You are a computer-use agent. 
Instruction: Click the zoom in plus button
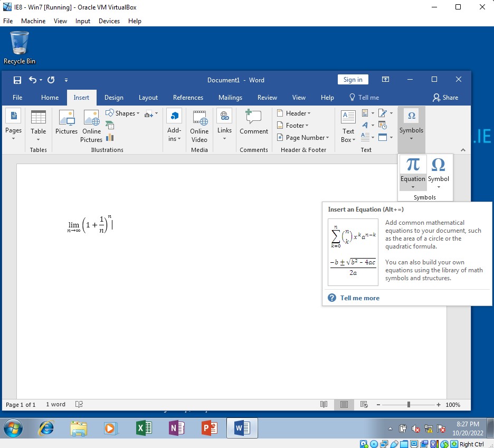[438, 405]
